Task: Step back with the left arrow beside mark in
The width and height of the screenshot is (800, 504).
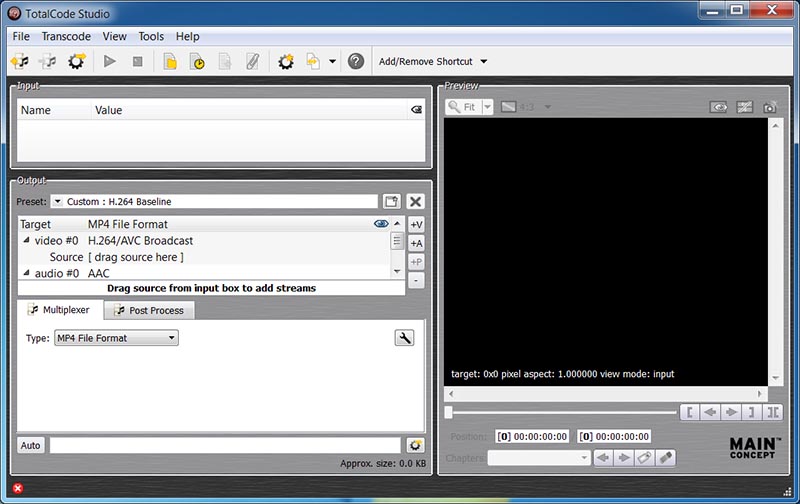Action: pos(710,412)
